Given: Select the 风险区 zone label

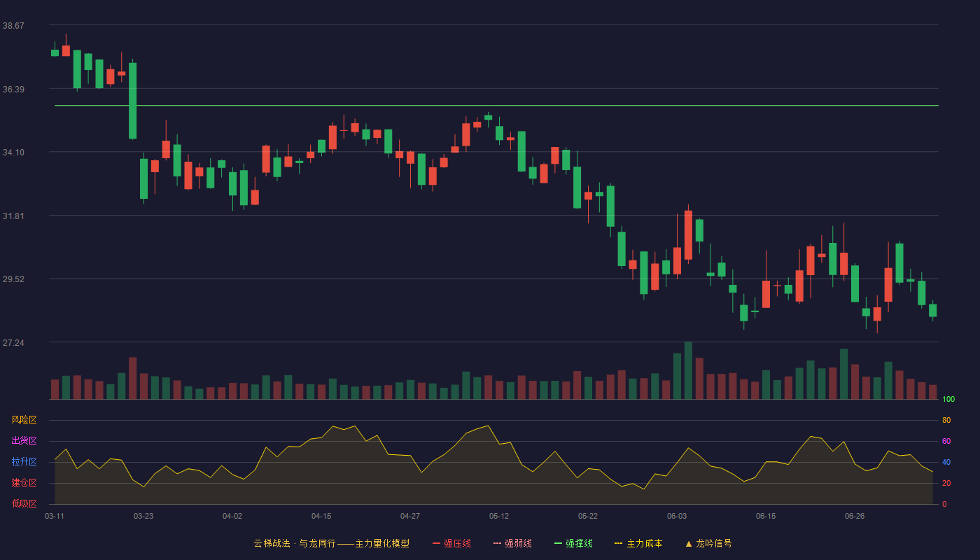Looking at the screenshot, I should point(24,420).
